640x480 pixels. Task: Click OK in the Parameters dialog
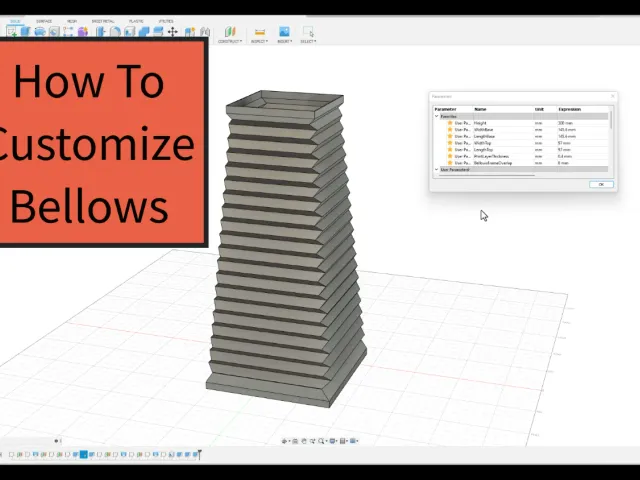[601, 184]
